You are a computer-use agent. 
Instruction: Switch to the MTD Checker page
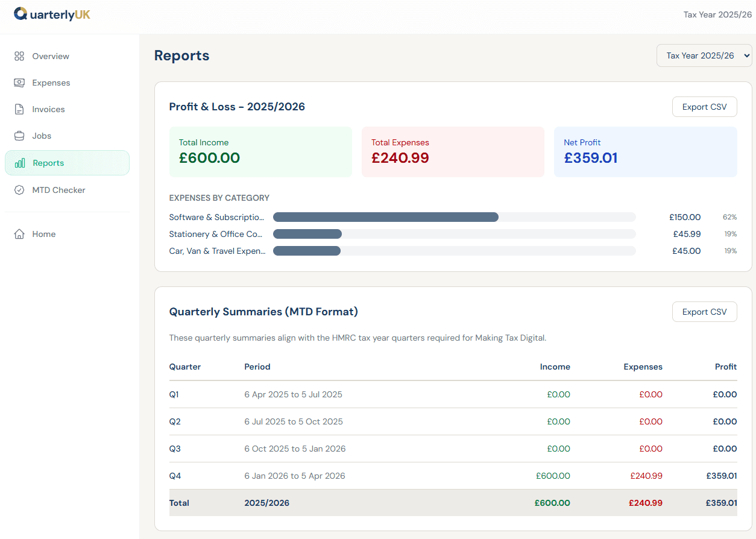[58, 190]
